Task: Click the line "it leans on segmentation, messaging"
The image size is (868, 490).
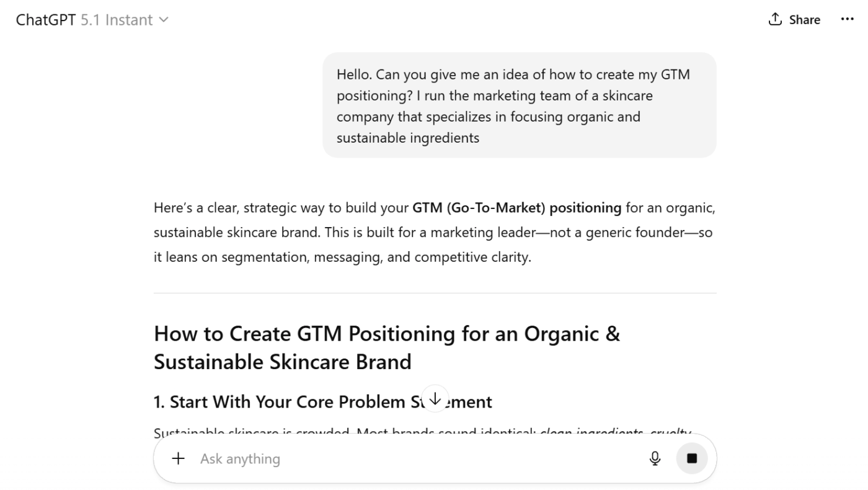Action: pos(342,257)
